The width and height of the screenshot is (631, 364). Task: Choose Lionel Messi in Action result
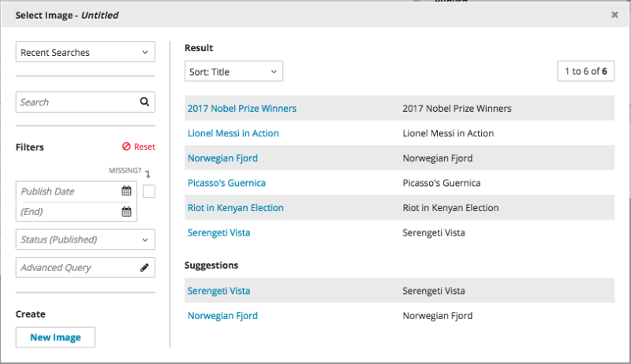tap(233, 133)
